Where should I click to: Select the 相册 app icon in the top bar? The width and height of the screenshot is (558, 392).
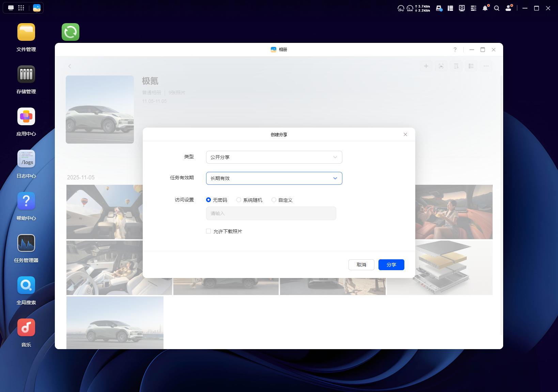(x=37, y=8)
